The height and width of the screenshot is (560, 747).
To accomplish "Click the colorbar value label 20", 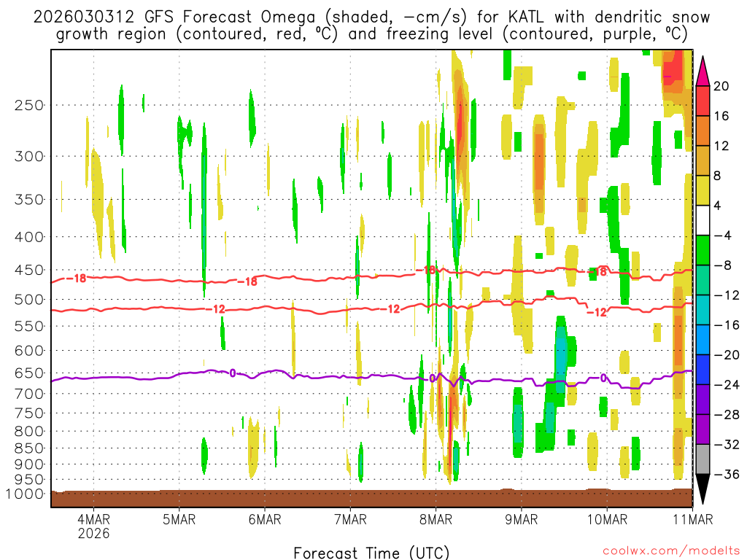I will (721, 86).
